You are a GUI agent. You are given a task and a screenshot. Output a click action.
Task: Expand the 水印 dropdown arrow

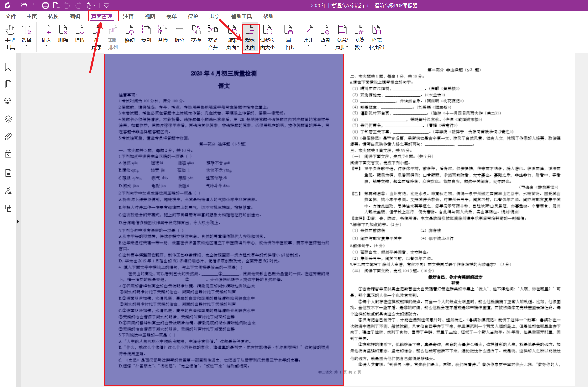309,46
